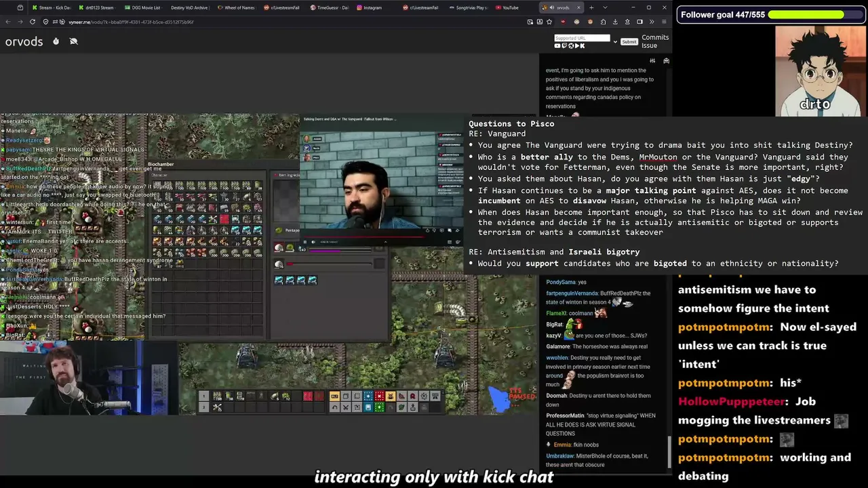Open the Commits link

[655, 37]
